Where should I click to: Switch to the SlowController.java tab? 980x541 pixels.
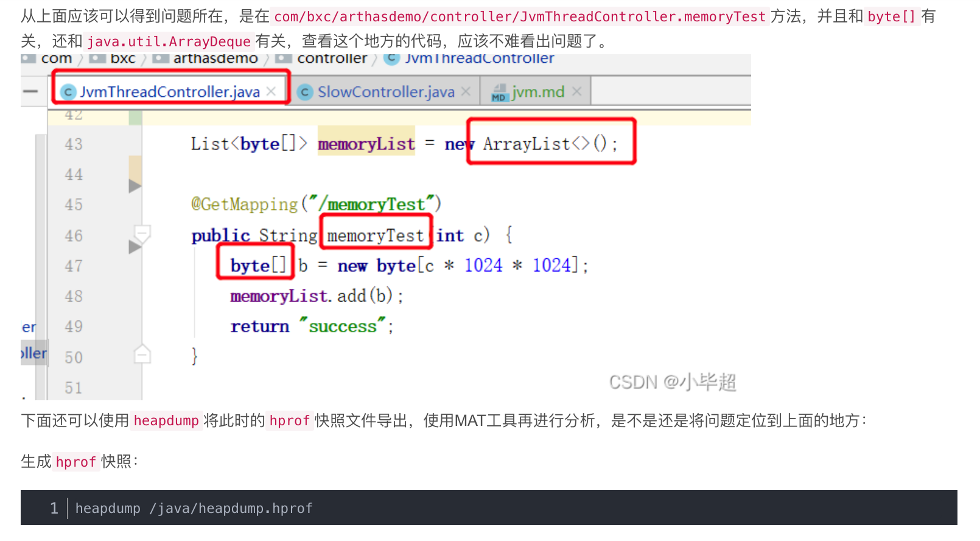pos(386,91)
